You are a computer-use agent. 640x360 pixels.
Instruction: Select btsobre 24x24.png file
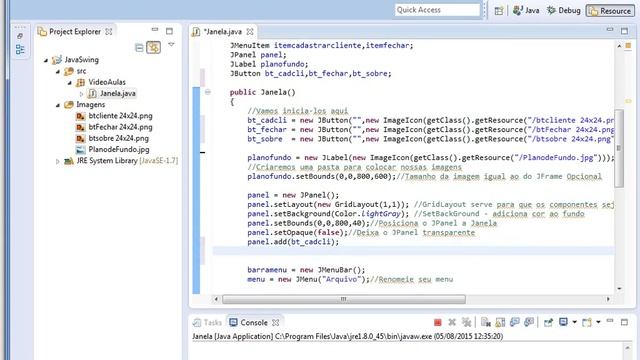pos(119,138)
